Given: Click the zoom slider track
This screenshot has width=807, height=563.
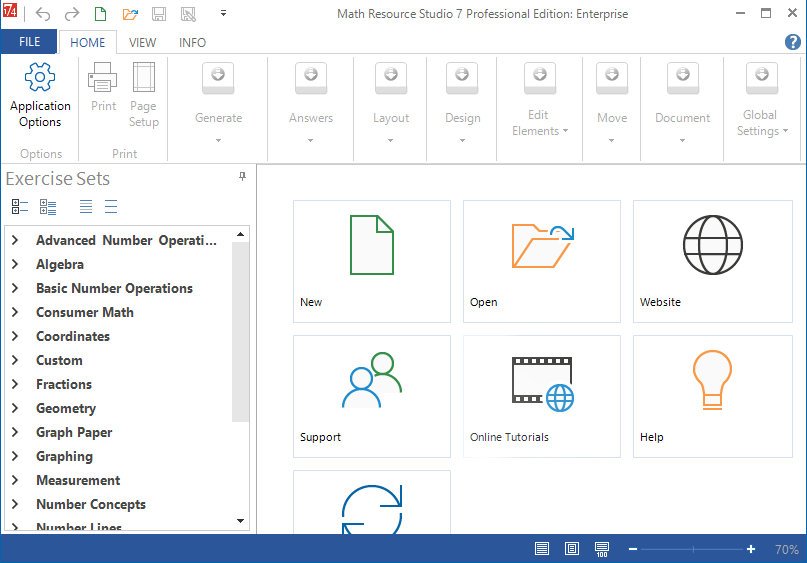Looking at the screenshot, I should tap(693, 549).
